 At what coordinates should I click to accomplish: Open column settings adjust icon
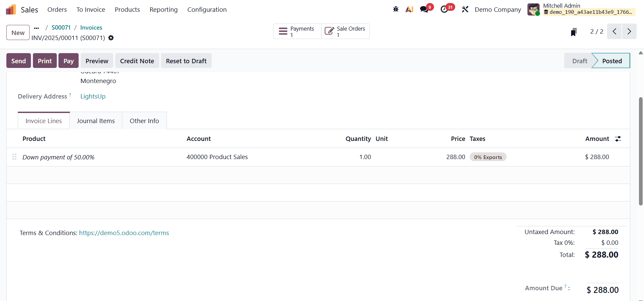618,139
